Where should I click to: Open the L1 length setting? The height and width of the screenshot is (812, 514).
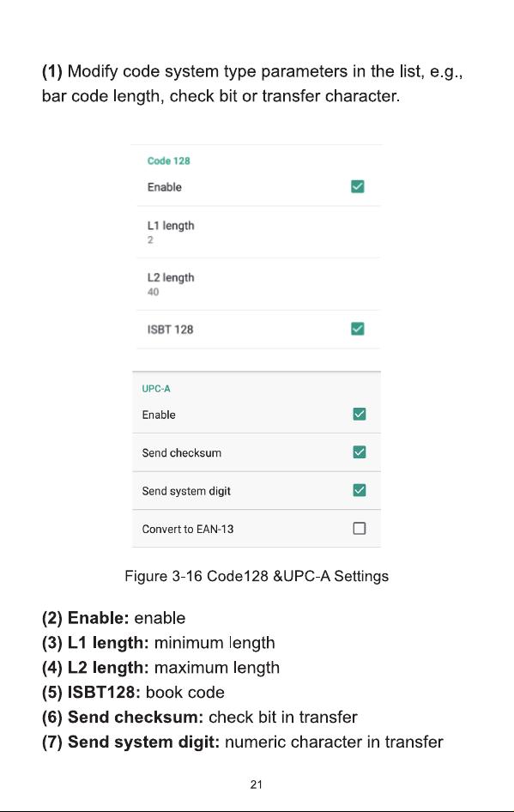coord(258,232)
